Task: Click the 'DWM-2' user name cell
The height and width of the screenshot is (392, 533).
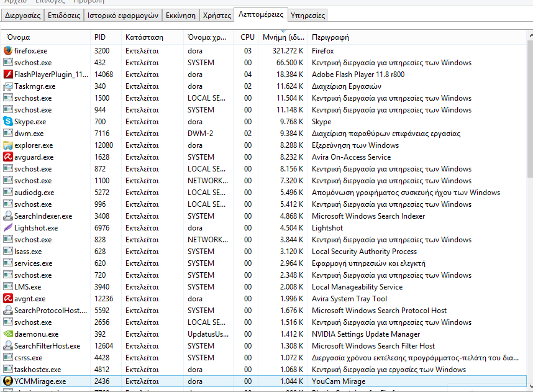Action: [200, 134]
